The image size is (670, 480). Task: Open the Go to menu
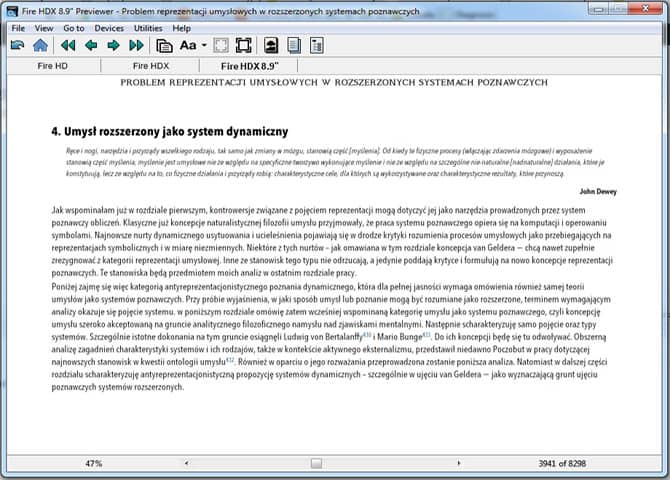point(73,28)
